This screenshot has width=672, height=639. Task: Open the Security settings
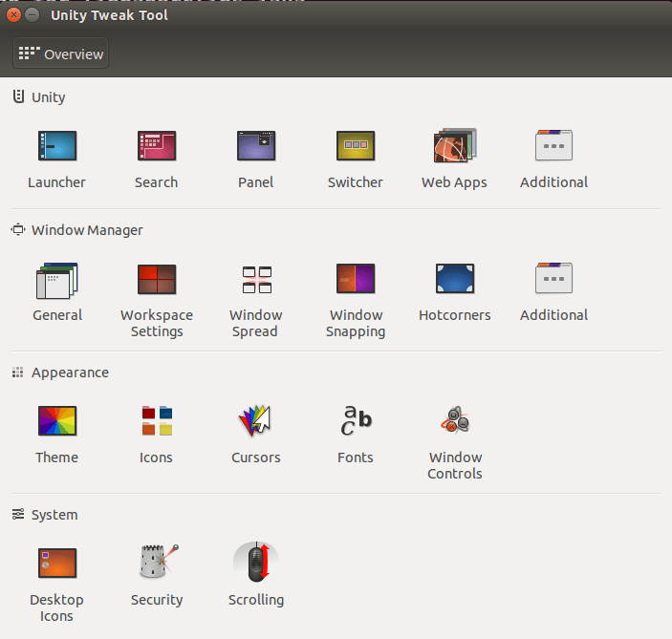[156, 564]
